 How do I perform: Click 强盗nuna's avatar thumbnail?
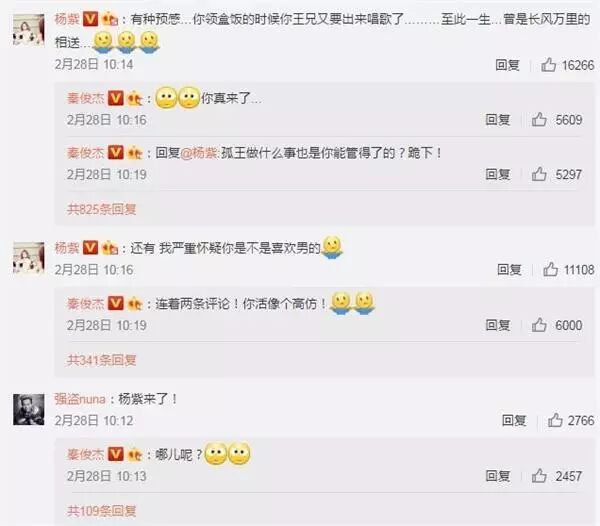(29, 409)
